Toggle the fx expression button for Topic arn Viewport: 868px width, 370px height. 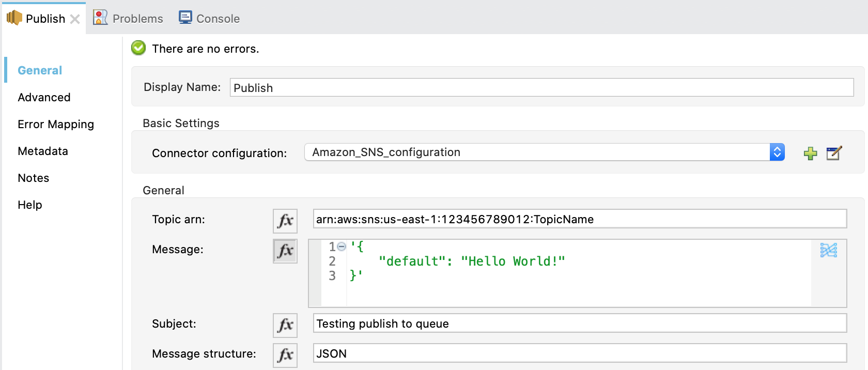pyautogui.click(x=285, y=221)
